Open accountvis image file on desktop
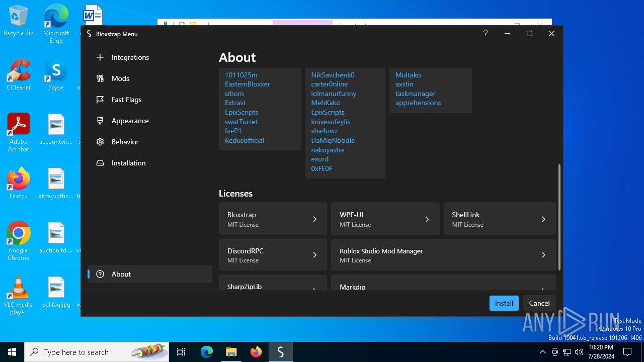Image resolution: width=644 pixels, height=362 pixels. pyautogui.click(x=56, y=129)
